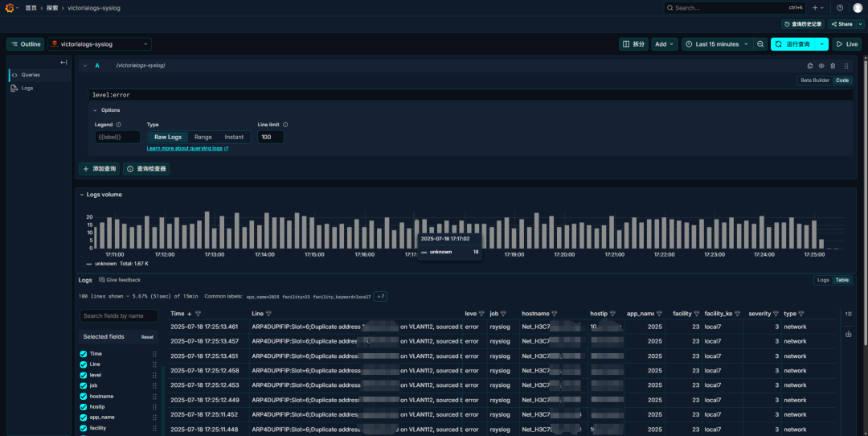Delete query A with the trash icon
The width and height of the screenshot is (868, 436).
coord(833,65)
